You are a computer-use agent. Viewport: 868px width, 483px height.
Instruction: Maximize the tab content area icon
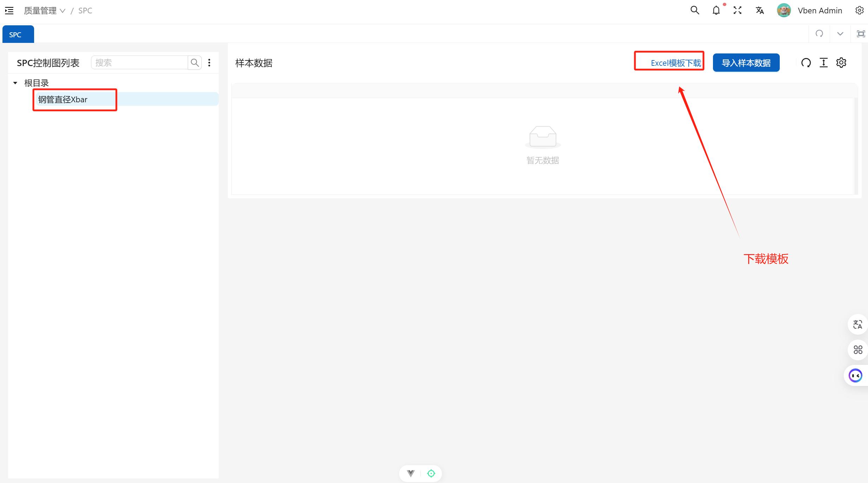[861, 34]
